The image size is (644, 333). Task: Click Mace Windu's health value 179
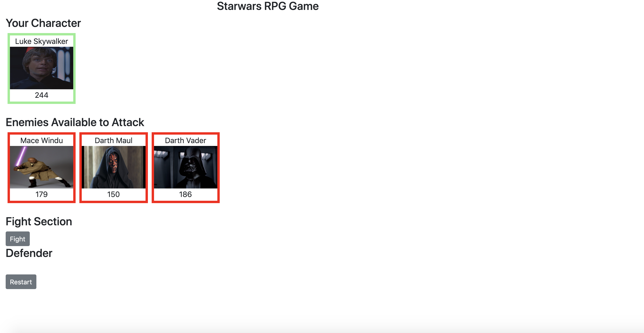pos(42,194)
